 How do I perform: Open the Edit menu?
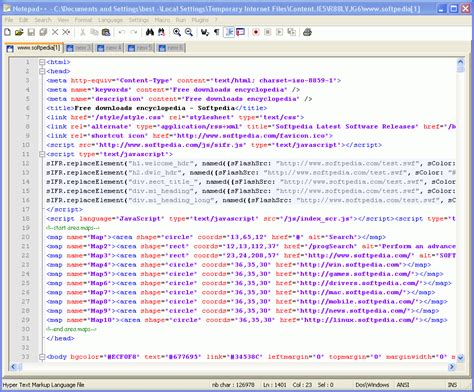(23, 20)
